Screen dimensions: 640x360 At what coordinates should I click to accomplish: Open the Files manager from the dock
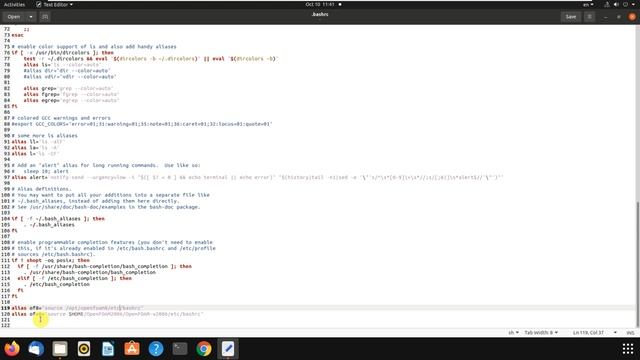point(60,349)
